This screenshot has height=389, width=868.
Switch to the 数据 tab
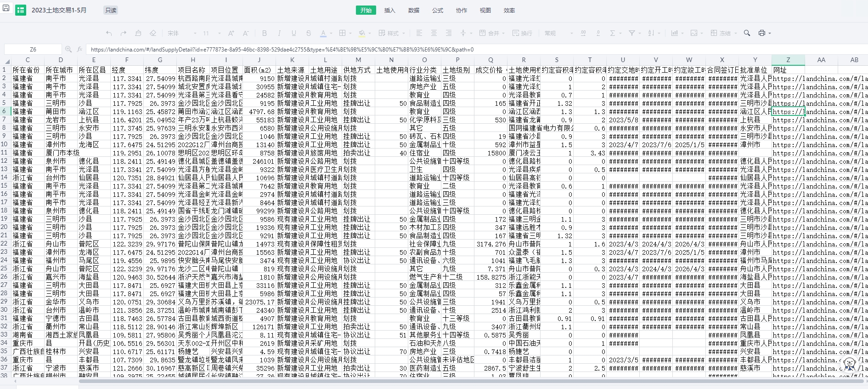pos(414,10)
